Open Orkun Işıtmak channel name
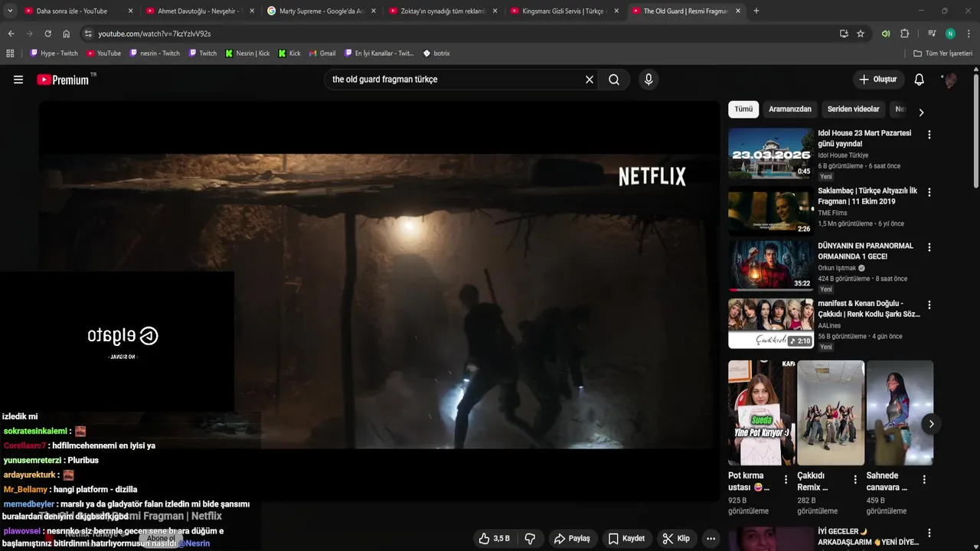The width and height of the screenshot is (980, 551). point(838,268)
